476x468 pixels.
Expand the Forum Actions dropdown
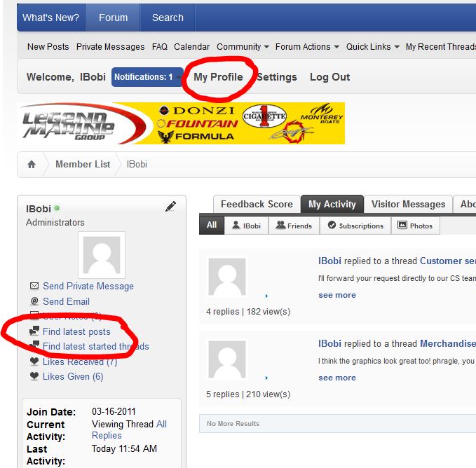tap(307, 47)
